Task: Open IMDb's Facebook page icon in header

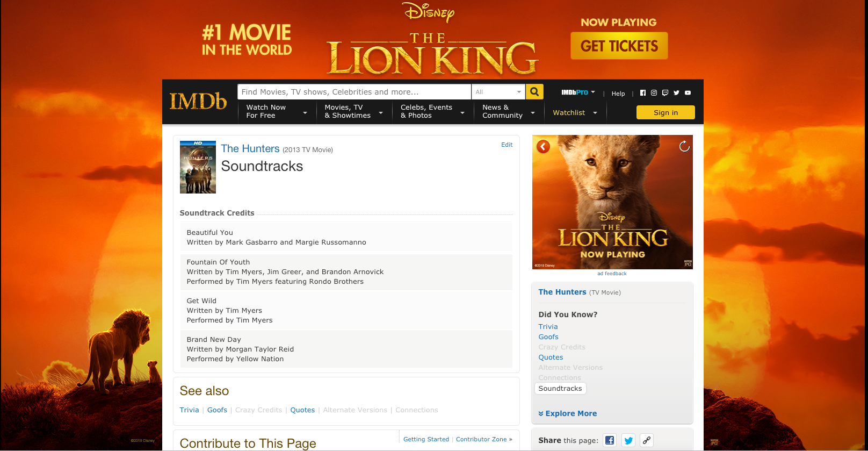Action: tap(642, 93)
